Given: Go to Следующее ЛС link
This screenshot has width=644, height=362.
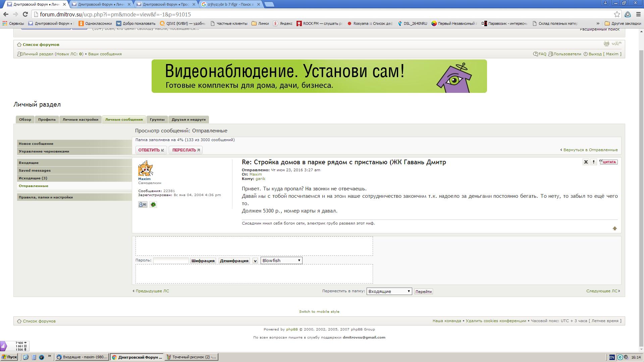Looking at the screenshot, I should [x=602, y=291].
